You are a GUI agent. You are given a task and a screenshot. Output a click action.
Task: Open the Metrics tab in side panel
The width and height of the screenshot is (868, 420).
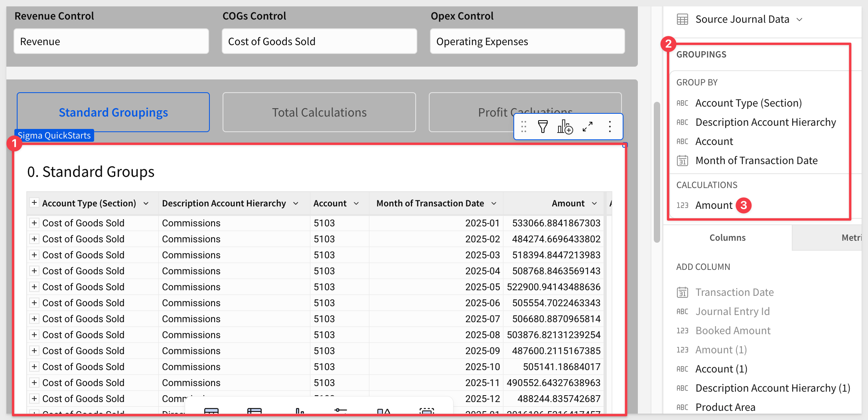tap(827, 238)
